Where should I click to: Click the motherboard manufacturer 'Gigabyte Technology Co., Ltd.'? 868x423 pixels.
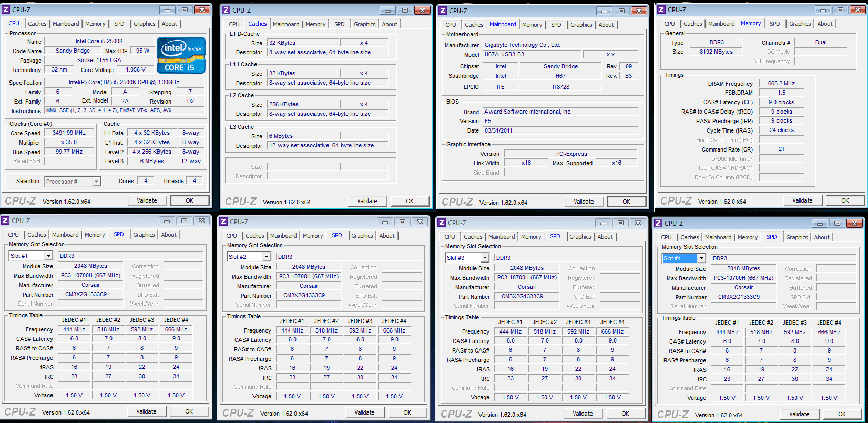click(x=560, y=45)
